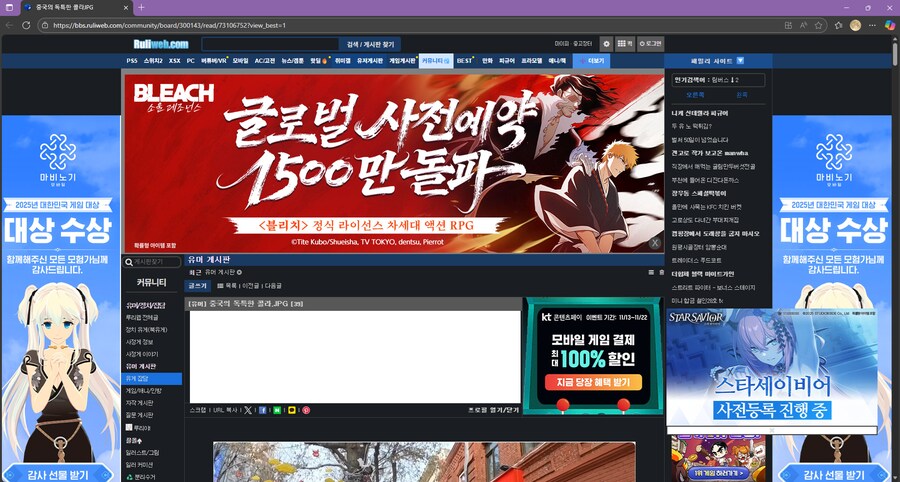Screen dimensions: 900x482
Task: Open the 스위치2 menu
Action: (153, 61)
